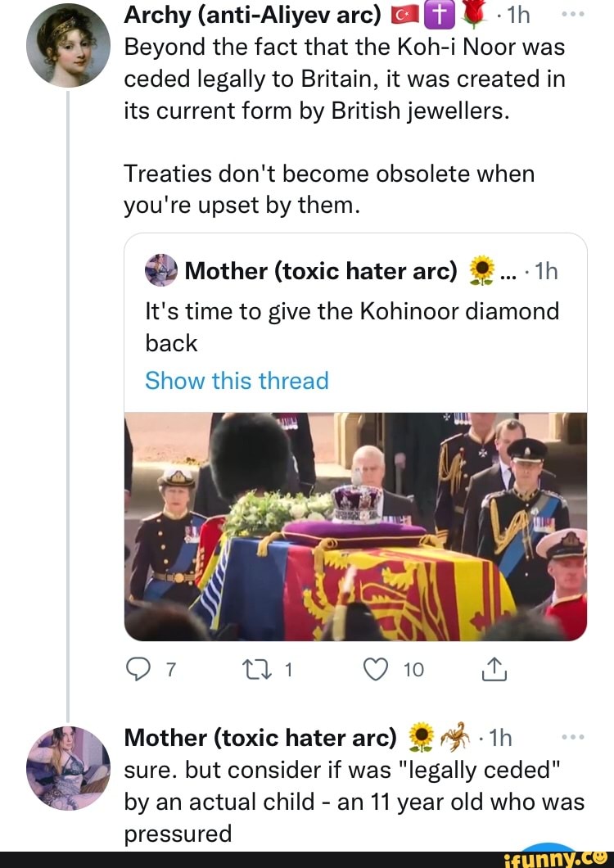Screen dimensions: 614x868
Task: Click the reply comment icon
Action: pyautogui.click(x=138, y=671)
